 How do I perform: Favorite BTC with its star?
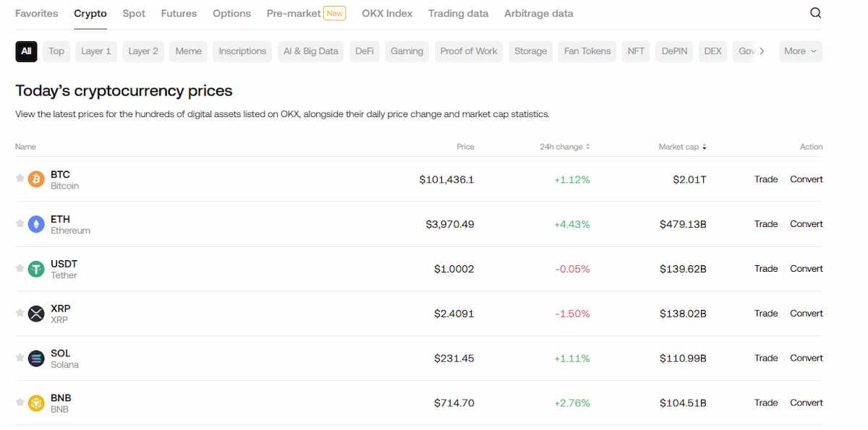pyautogui.click(x=20, y=178)
